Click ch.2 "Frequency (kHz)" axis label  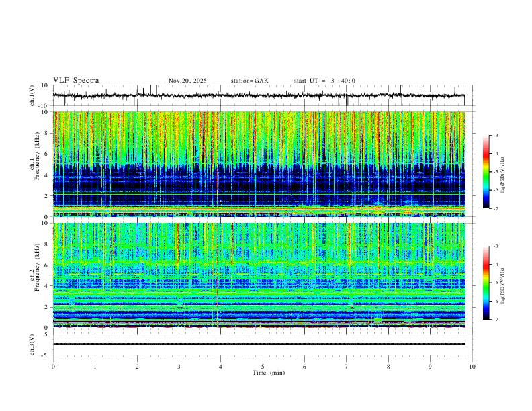37,267
